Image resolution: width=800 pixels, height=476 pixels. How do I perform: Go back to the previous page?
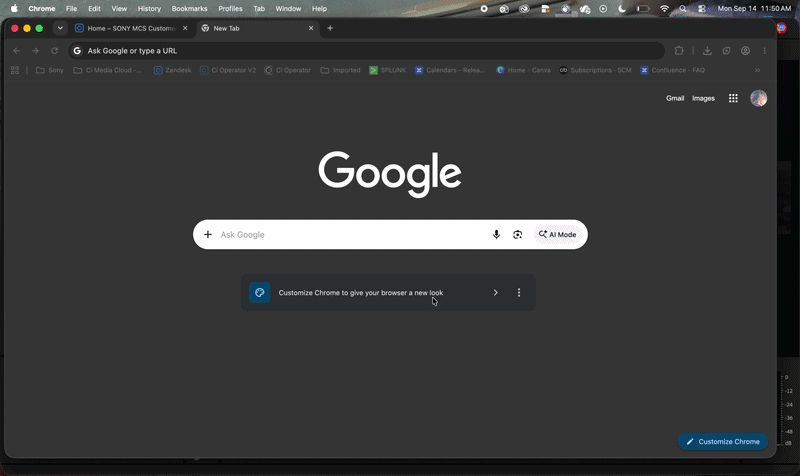click(16, 51)
